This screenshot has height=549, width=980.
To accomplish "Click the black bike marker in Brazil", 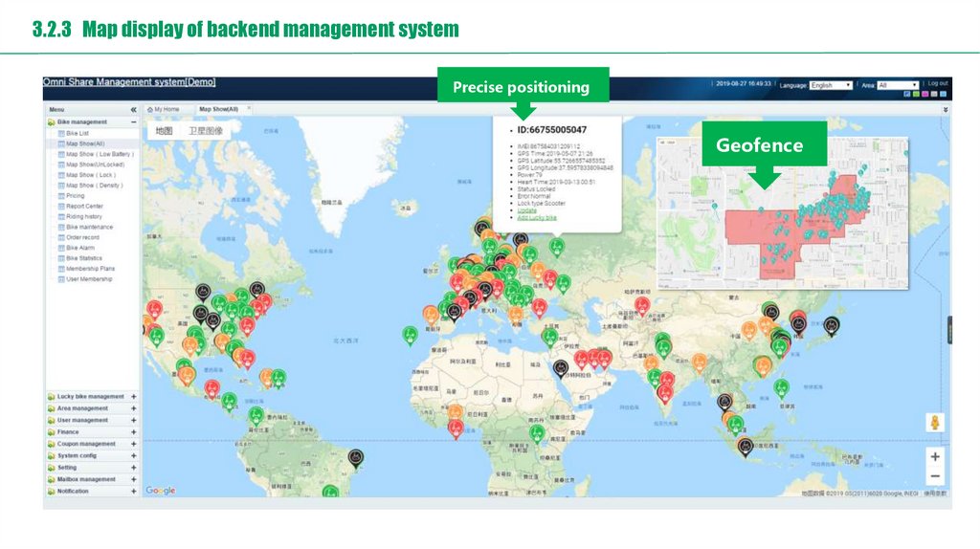I will point(355,458).
